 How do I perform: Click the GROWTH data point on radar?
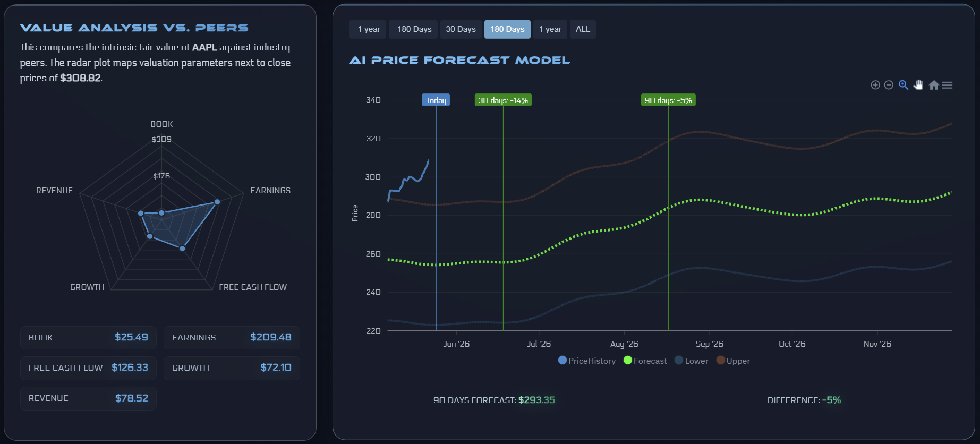pos(150,236)
